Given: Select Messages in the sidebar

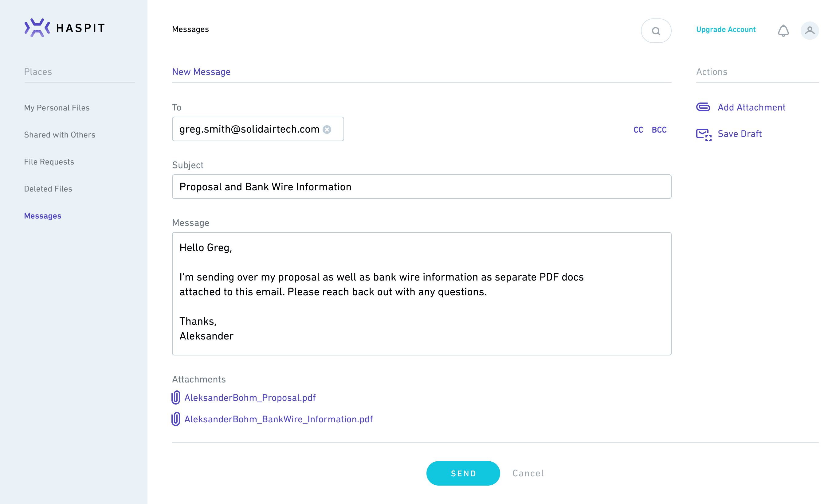Looking at the screenshot, I should [42, 216].
